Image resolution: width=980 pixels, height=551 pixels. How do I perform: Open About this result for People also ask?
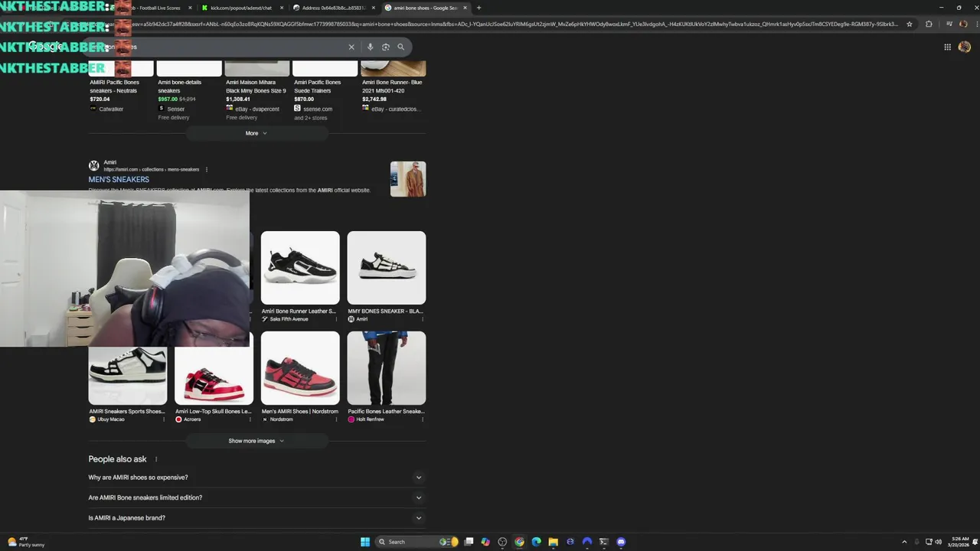point(156,459)
